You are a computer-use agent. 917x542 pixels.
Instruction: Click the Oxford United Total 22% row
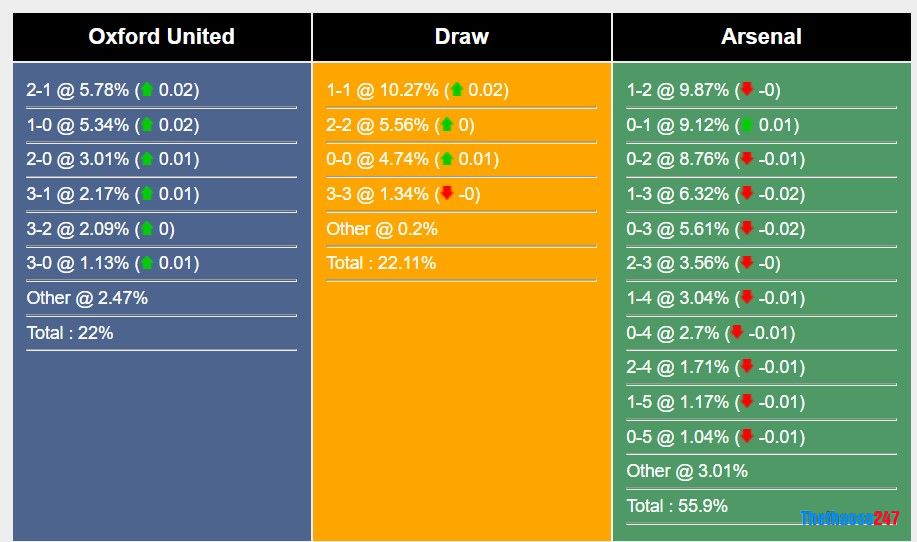[70, 333]
